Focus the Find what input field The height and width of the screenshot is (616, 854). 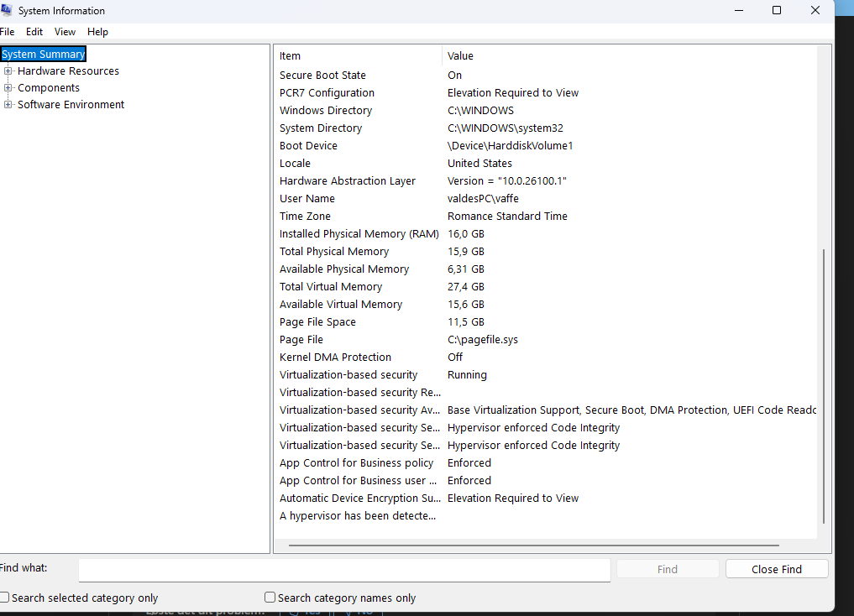pyautogui.click(x=344, y=570)
